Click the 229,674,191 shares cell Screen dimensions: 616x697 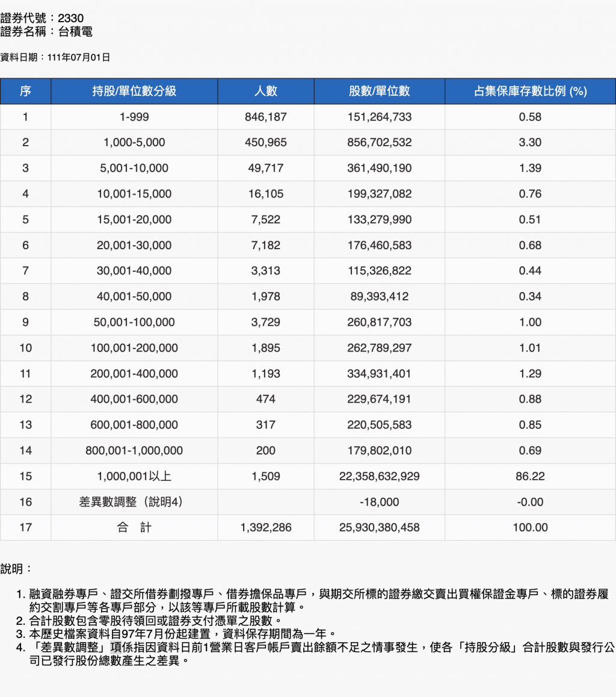379,399
